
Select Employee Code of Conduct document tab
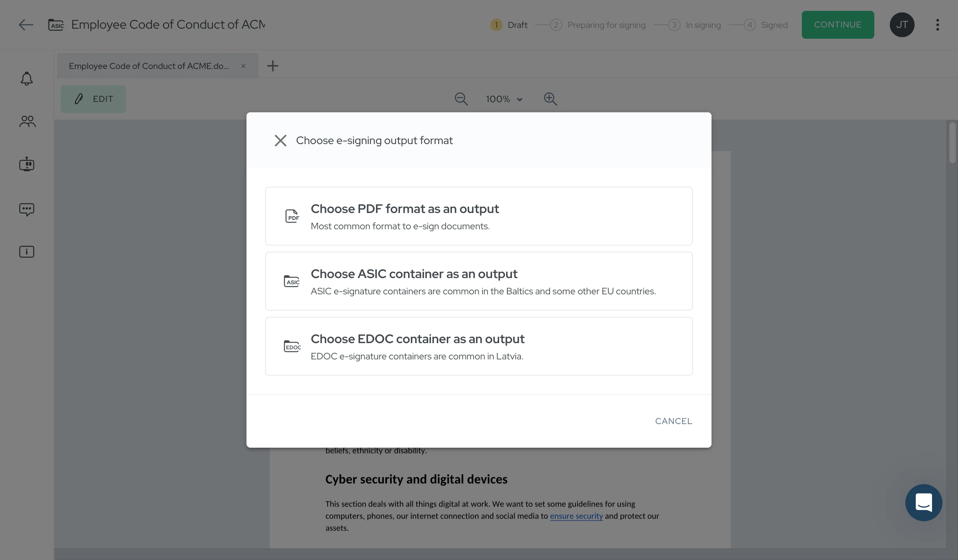click(149, 66)
